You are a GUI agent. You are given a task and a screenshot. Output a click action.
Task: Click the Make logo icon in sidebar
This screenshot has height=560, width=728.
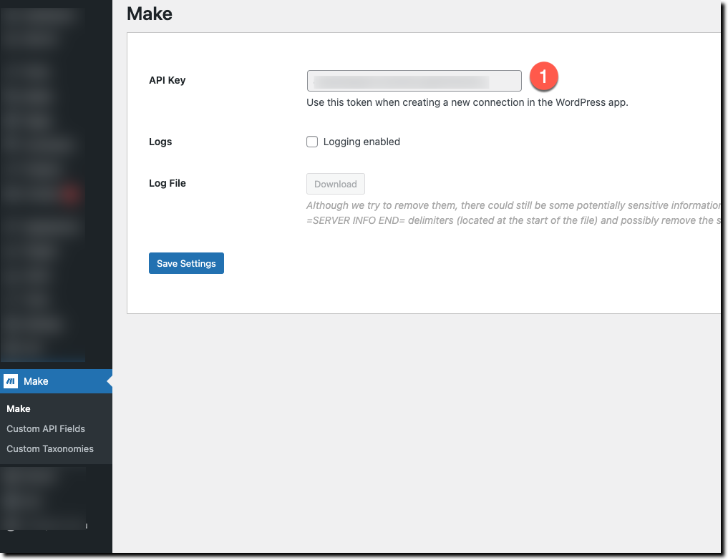pos(11,381)
